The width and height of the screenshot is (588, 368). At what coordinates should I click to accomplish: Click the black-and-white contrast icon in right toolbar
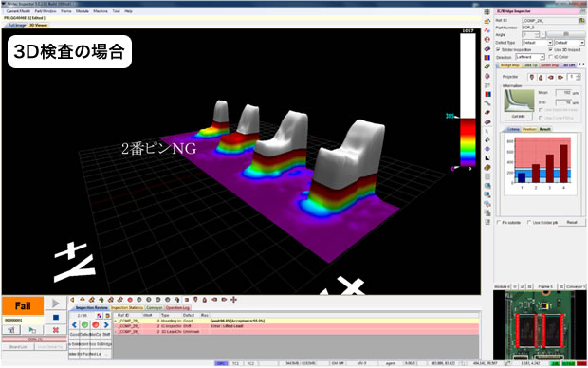pyautogui.click(x=487, y=158)
